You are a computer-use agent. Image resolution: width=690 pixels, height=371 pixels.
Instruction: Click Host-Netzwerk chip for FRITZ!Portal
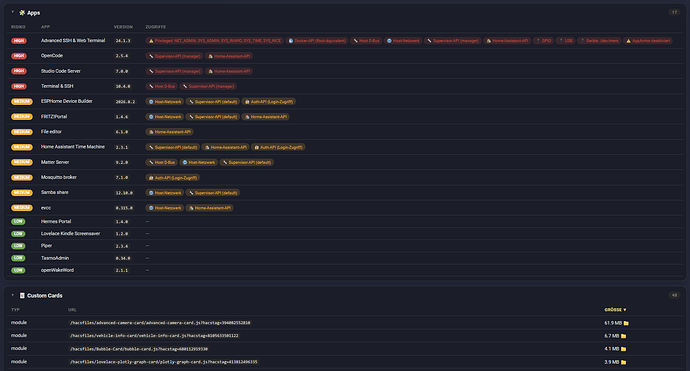coord(165,117)
